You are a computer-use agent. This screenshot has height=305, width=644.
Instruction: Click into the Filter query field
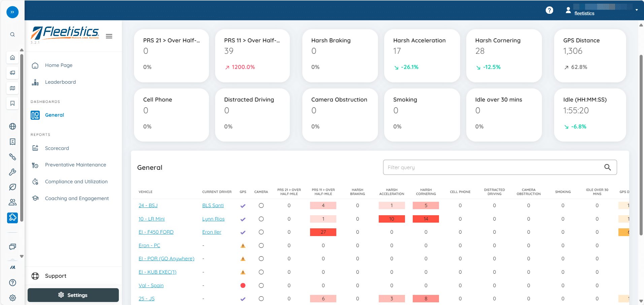[x=492, y=167]
